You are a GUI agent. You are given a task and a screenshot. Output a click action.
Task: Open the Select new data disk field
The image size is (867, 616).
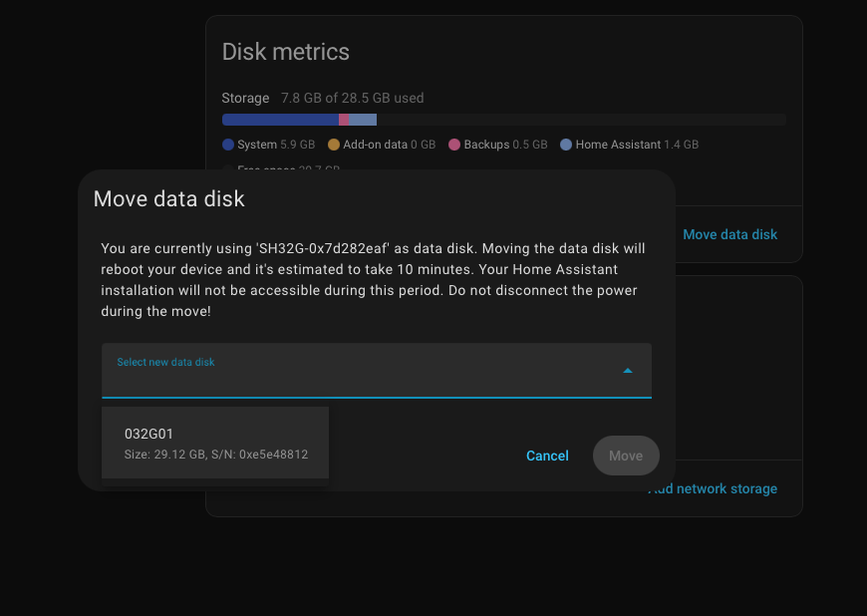click(359, 371)
